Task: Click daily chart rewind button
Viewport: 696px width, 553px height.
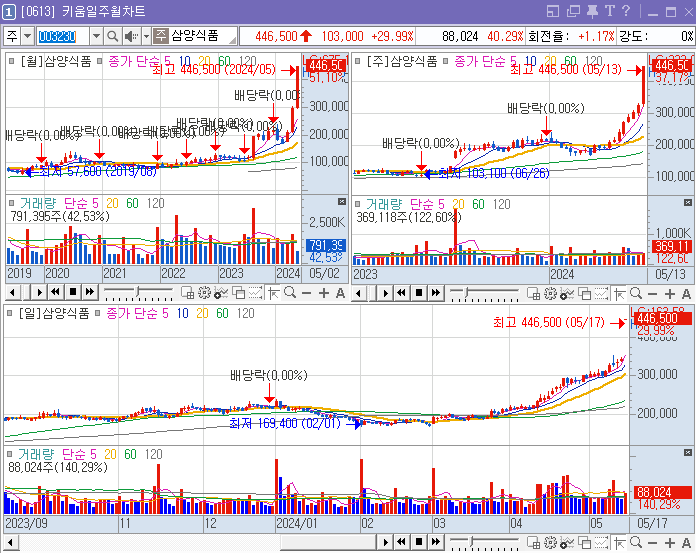Action: pos(401,542)
